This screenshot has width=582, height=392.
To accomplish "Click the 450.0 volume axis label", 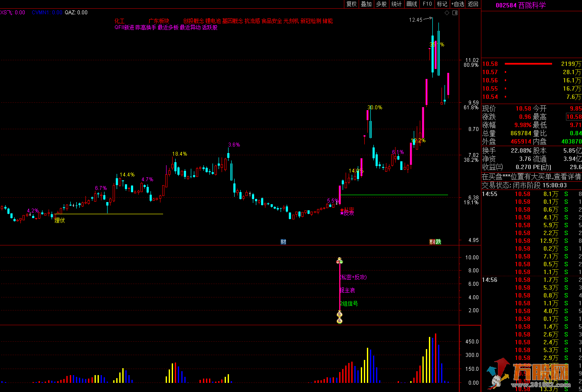I will pos(472,341).
